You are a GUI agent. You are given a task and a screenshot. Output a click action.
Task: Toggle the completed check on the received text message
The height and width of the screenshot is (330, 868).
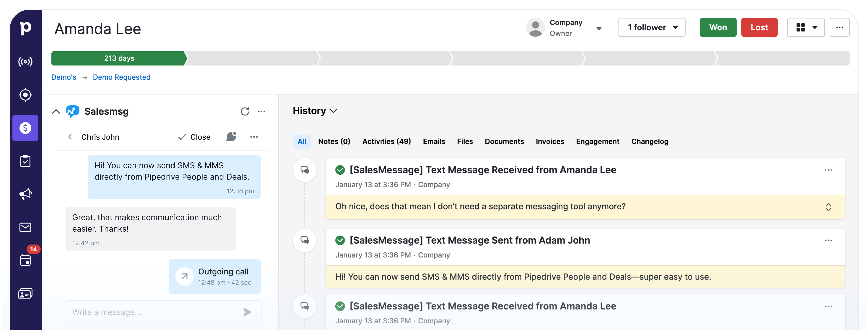pos(340,170)
